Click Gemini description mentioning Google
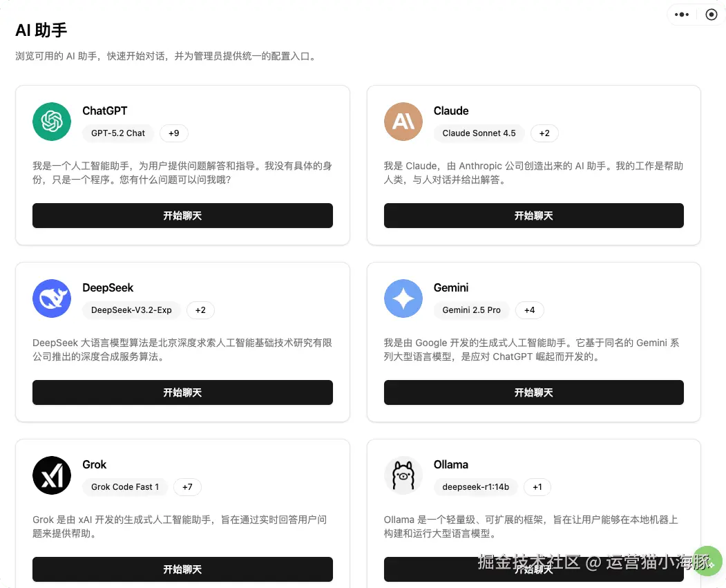This screenshot has height=588, width=726. (531, 350)
